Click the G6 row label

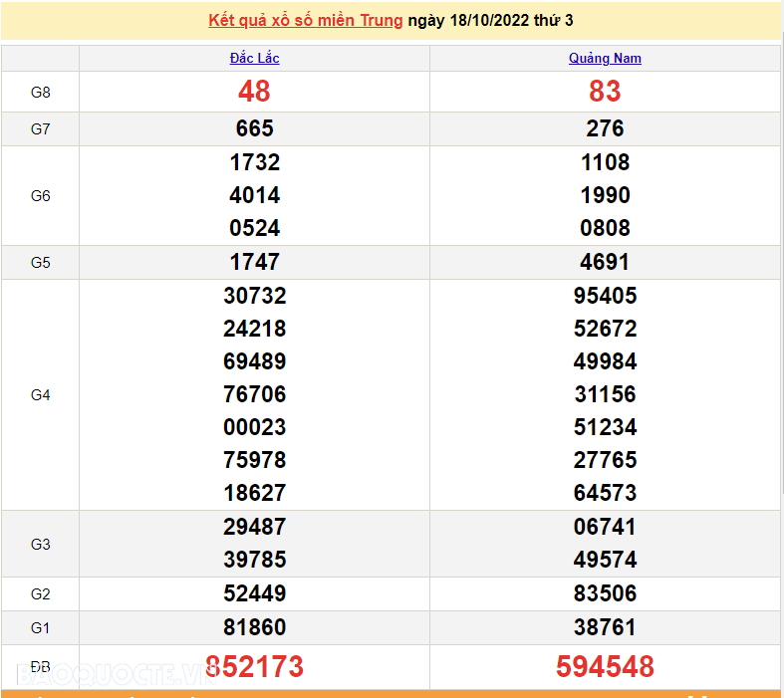pyautogui.click(x=40, y=195)
